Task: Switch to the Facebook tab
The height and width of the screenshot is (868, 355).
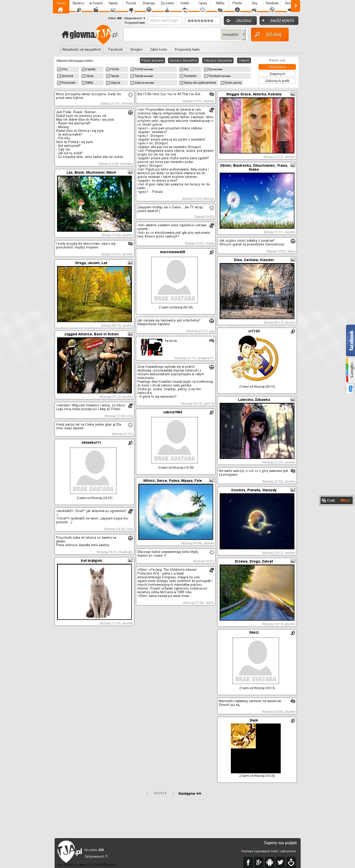Action: coord(115,50)
